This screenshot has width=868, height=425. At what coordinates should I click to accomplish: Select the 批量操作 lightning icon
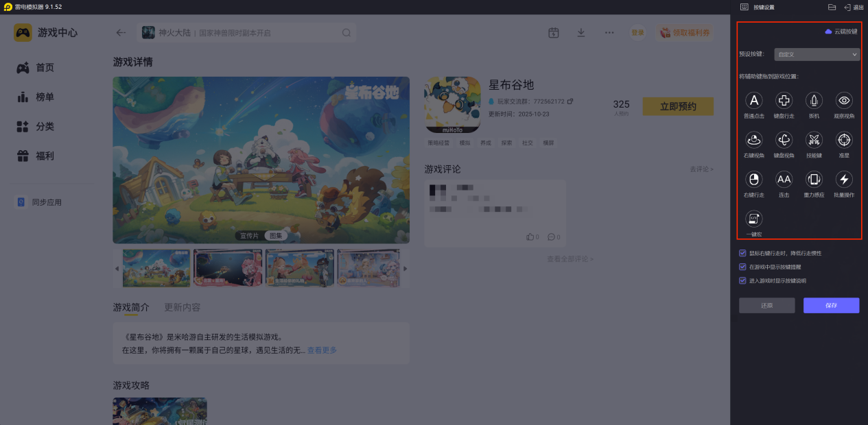(x=844, y=180)
